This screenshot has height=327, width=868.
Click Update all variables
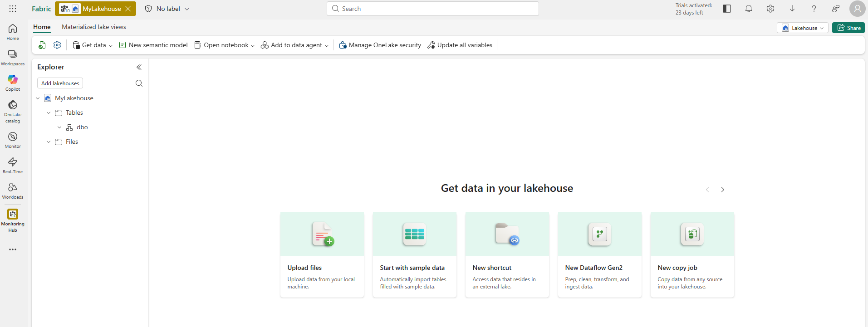pos(460,45)
